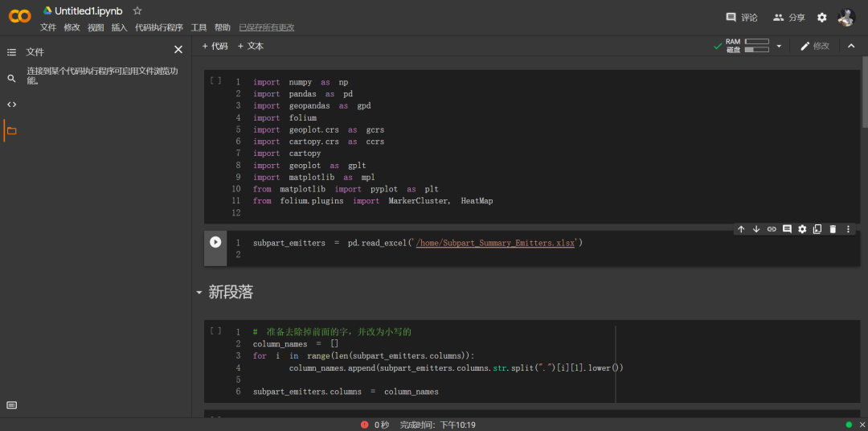
Task: Close the bottom status bar
Action: click(862, 425)
